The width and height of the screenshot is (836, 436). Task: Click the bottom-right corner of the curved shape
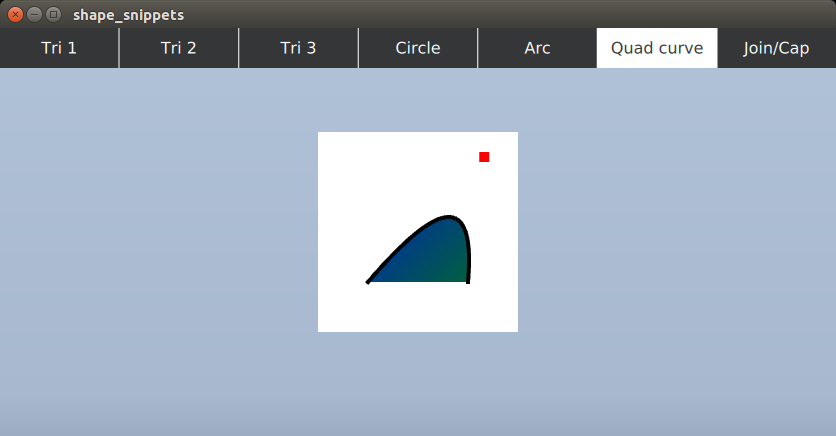pos(468,282)
